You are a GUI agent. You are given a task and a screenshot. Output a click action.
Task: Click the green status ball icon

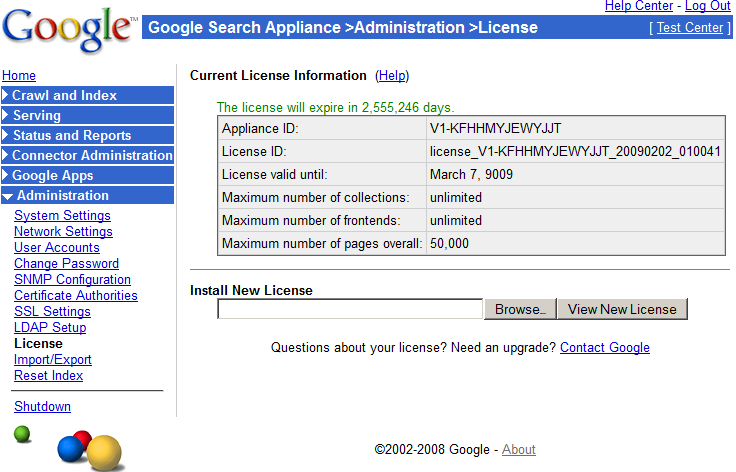click(x=22, y=434)
